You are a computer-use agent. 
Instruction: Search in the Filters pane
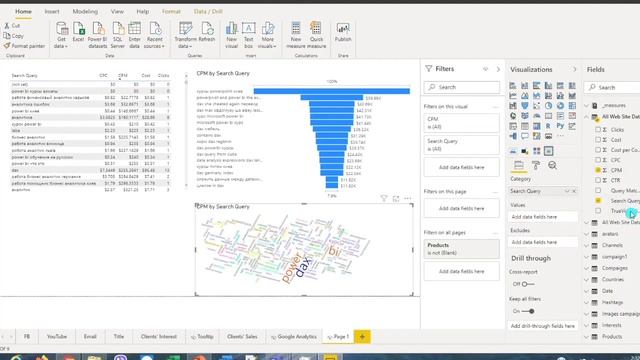[x=461, y=87]
